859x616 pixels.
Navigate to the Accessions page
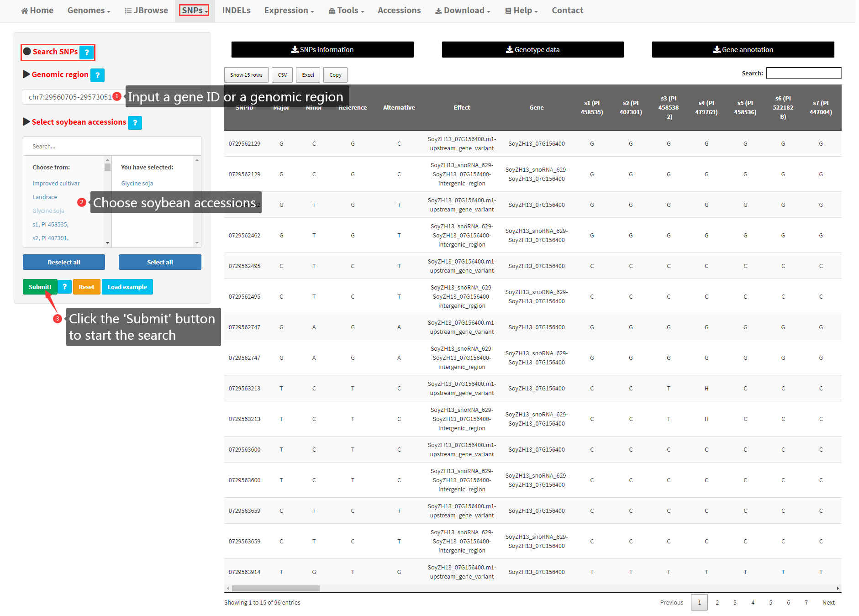pyautogui.click(x=399, y=11)
